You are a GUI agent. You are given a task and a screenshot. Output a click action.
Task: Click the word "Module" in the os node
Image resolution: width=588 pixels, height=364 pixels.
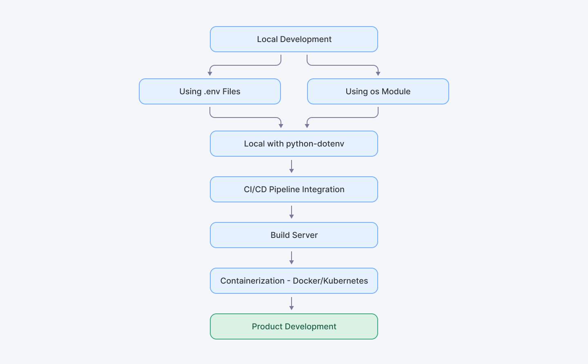click(x=396, y=91)
